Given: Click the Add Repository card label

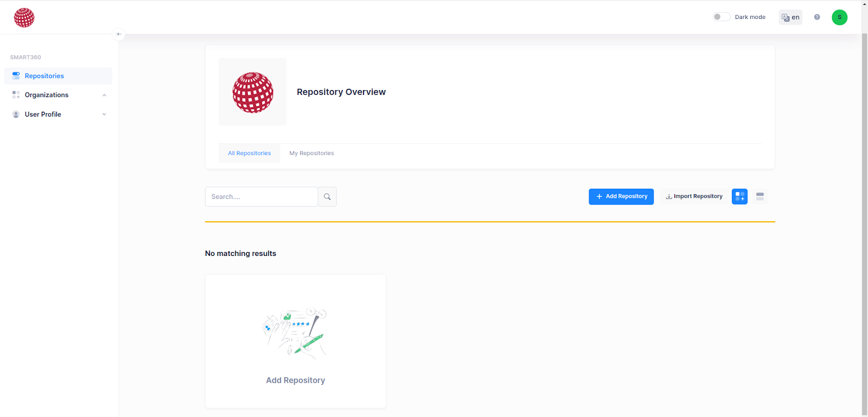Looking at the screenshot, I should (296, 381).
